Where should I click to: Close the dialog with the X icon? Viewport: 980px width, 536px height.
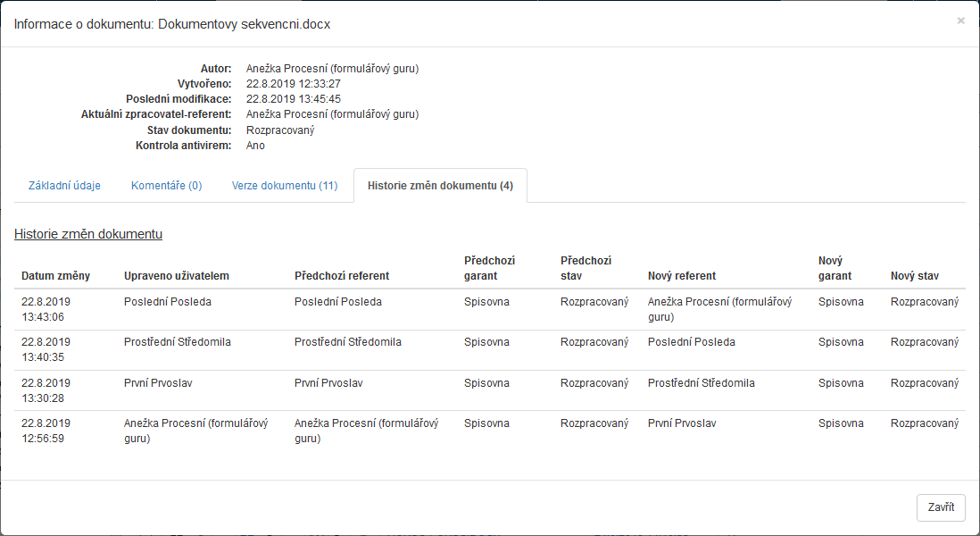click(960, 21)
